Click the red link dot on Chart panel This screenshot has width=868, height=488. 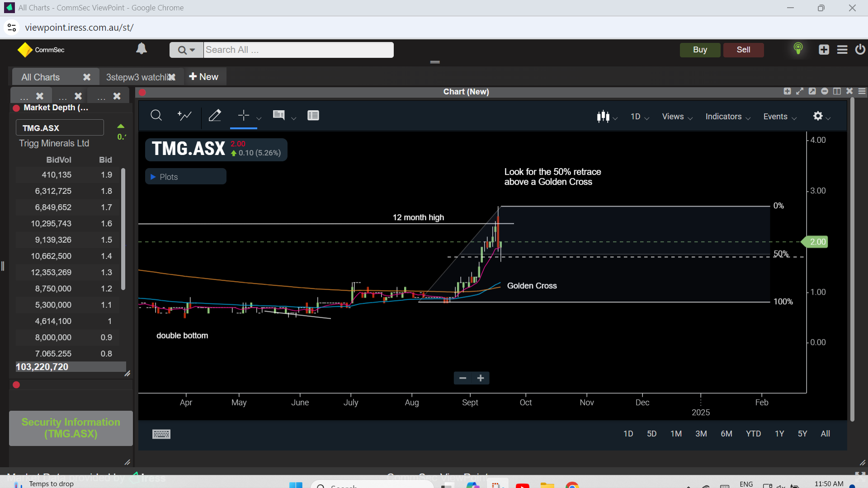[142, 92]
